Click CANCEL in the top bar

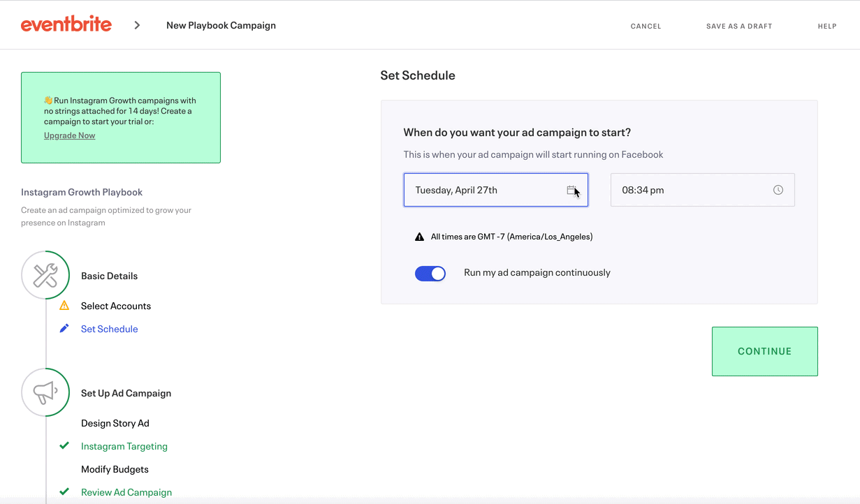(x=646, y=26)
